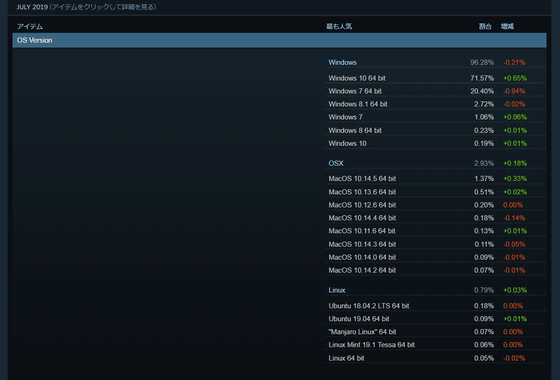Click the 2.93% OSX total
Screen dimensions: 560x380
(484, 163)
